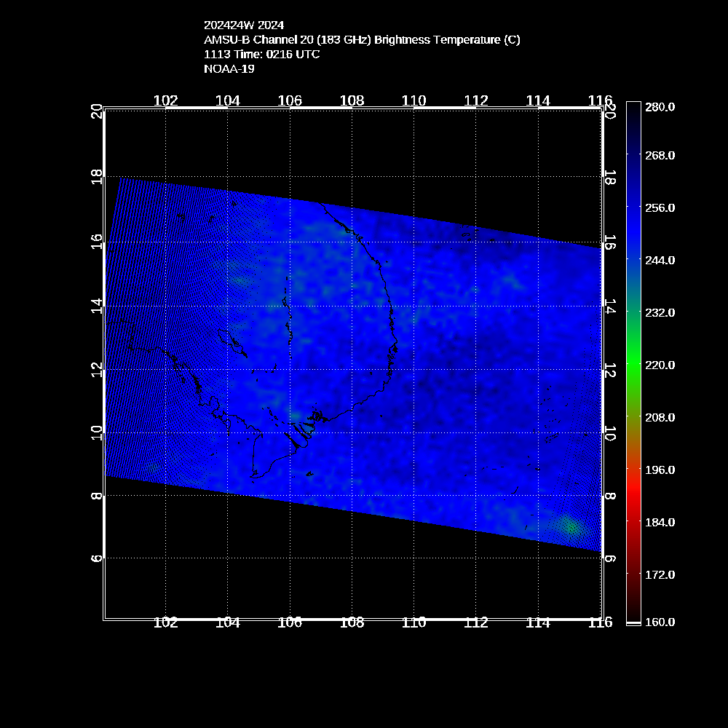The height and width of the screenshot is (728, 728).
Task: Click latitude label 12 on right axis
Action: [x=610, y=370]
